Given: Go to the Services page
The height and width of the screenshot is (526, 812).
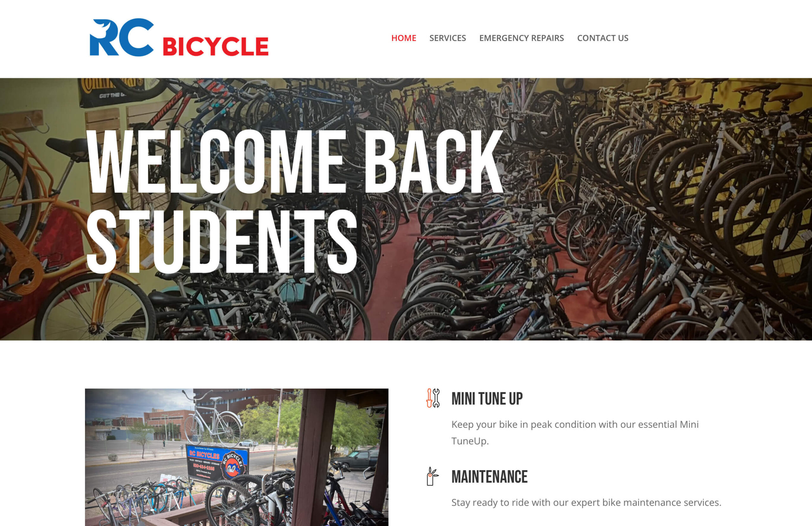Looking at the screenshot, I should click(447, 38).
